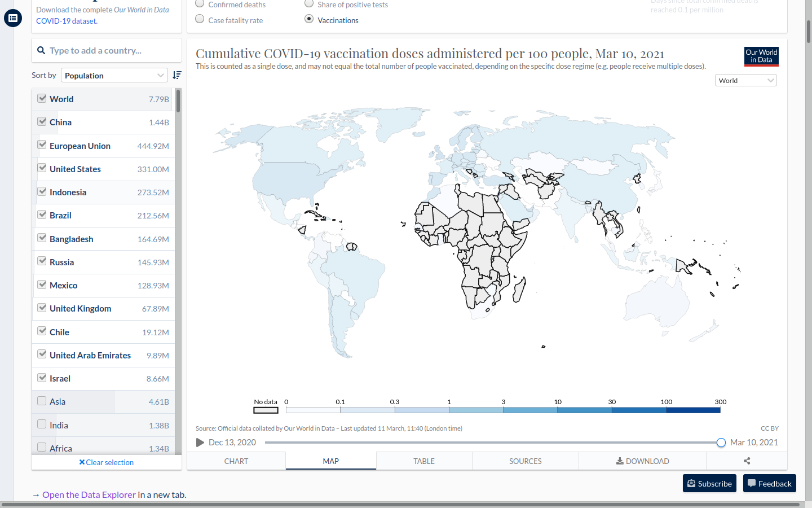
Task: Open the Sort by Population dropdown
Action: coord(114,75)
